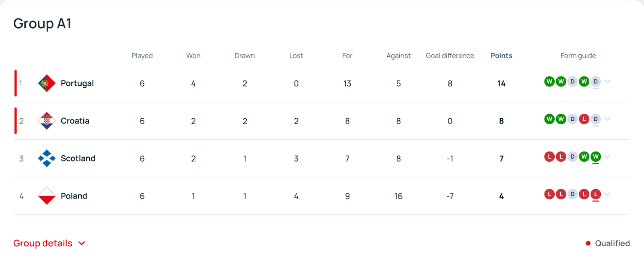Expand Poland's form guide chevron

(x=607, y=194)
